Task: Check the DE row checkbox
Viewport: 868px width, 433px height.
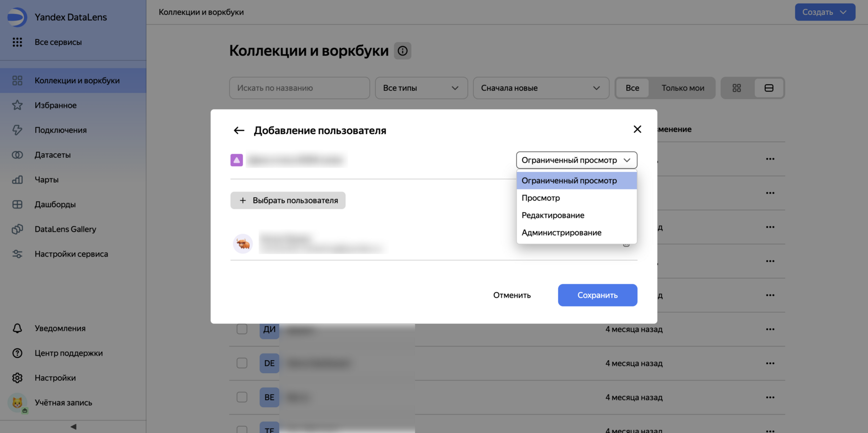Action: [242, 363]
